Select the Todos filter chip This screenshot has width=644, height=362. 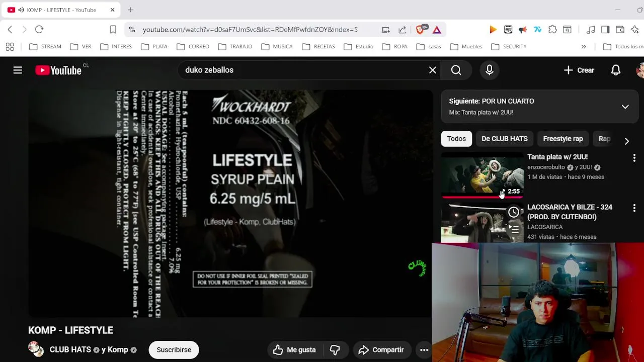point(456,139)
